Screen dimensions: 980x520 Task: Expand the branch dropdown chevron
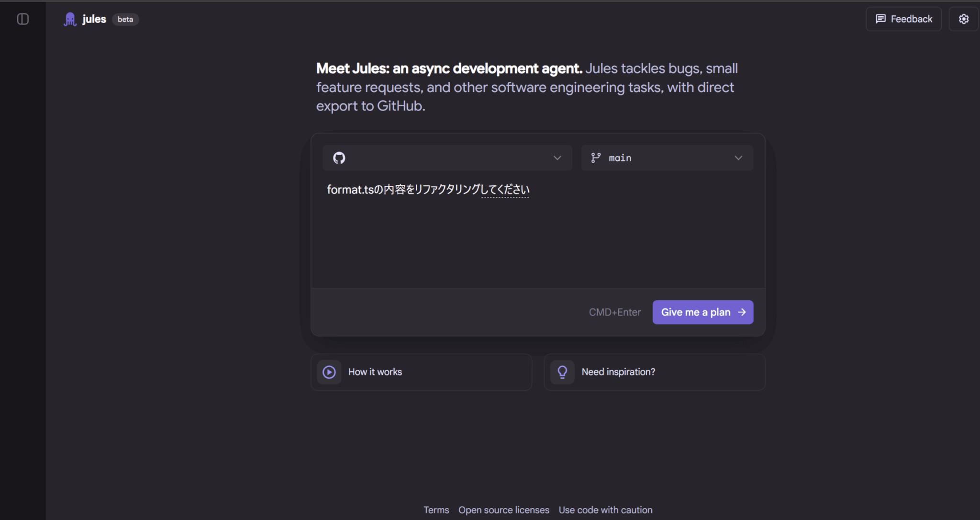click(738, 158)
